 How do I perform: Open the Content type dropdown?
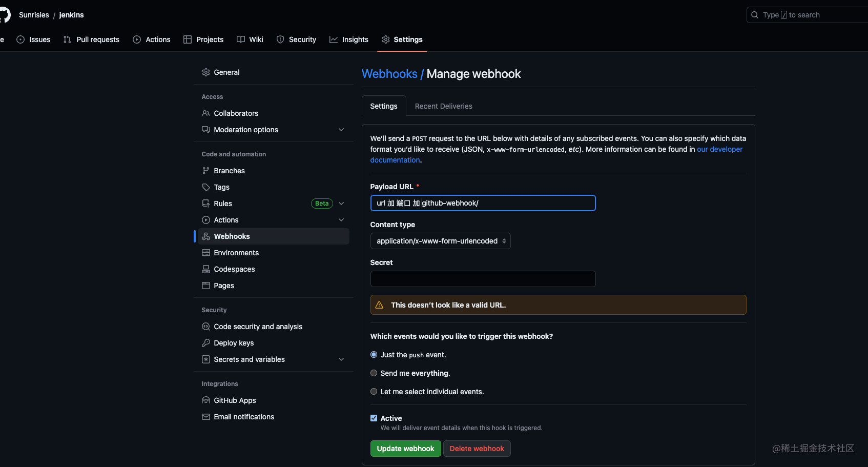point(440,241)
